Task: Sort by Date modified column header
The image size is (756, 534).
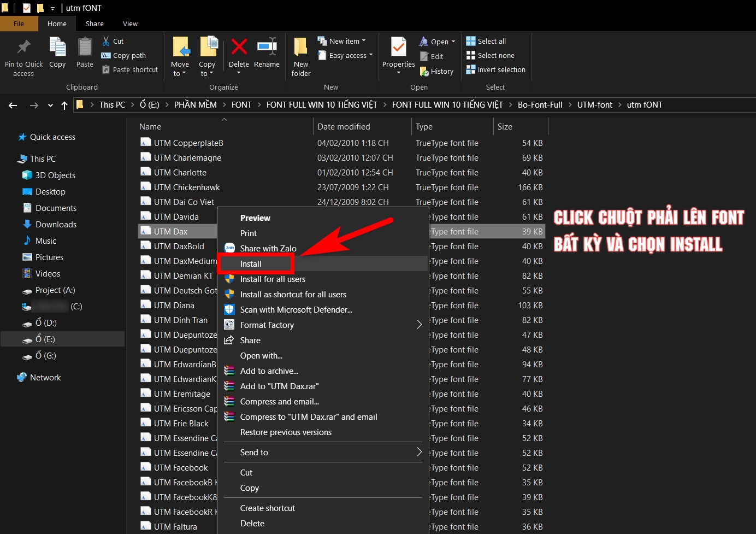Action: [344, 126]
